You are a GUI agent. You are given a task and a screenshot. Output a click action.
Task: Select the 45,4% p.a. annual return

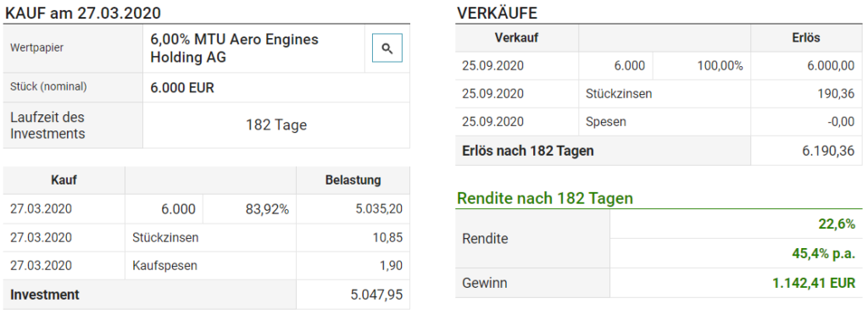click(x=824, y=253)
